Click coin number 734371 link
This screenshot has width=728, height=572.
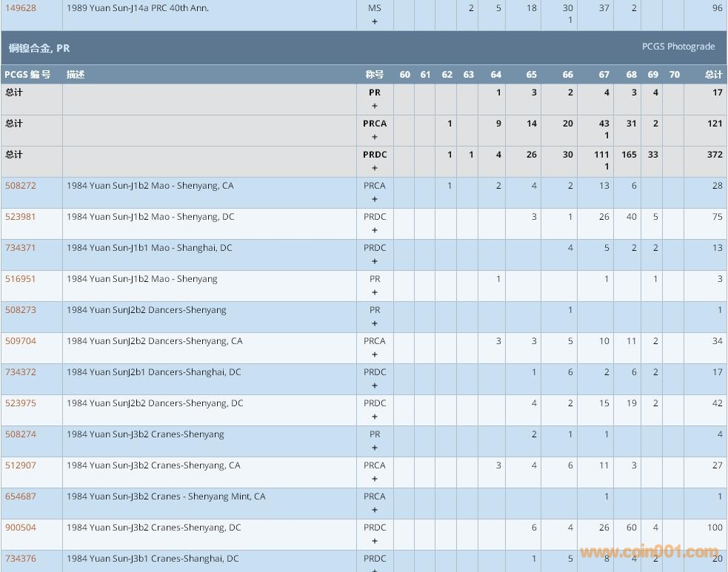20,248
